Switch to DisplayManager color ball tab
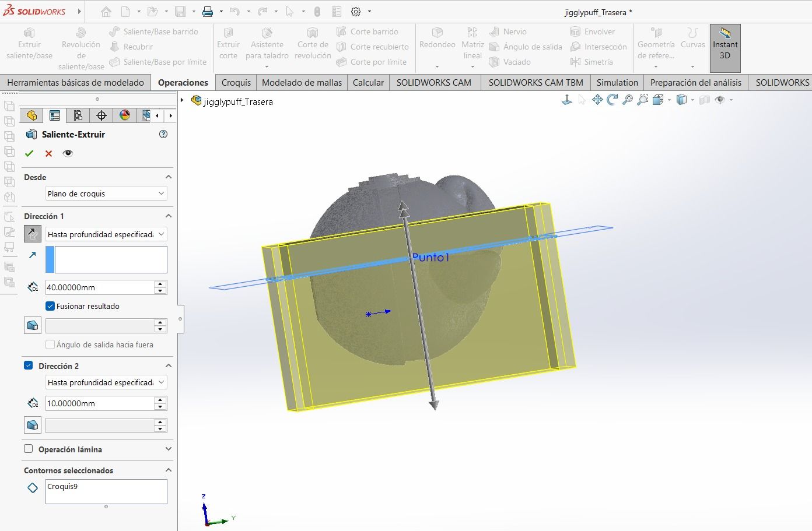 [x=125, y=115]
